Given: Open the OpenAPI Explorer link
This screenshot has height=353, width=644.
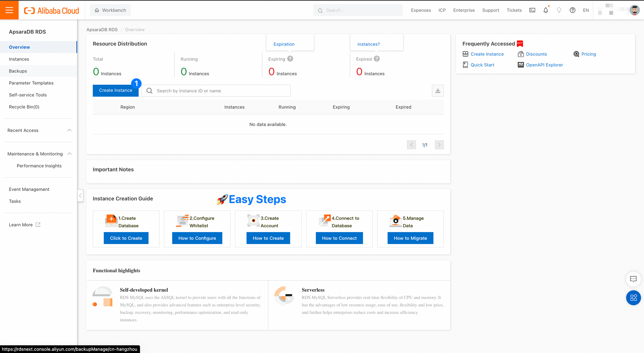Looking at the screenshot, I should [x=544, y=65].
